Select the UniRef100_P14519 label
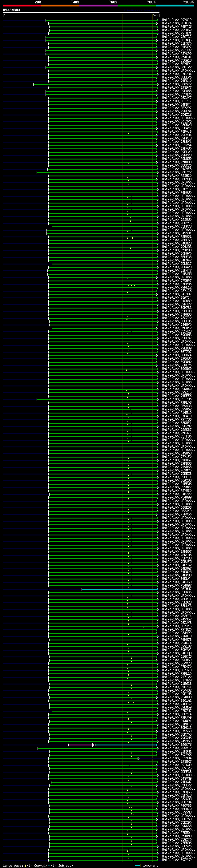Image resolution: width=197 pixels, height=868 pixels. click(177, 412)
